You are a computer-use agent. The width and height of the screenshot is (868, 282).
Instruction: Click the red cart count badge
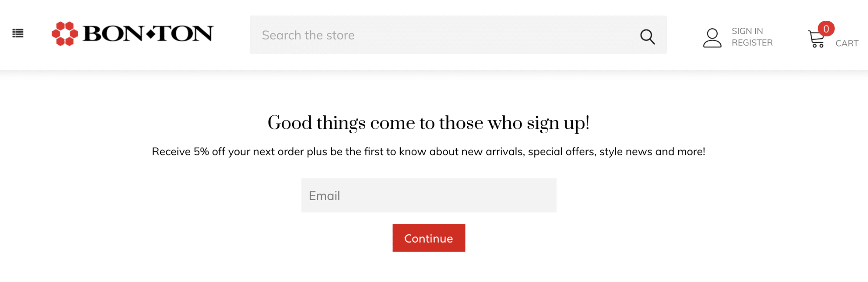tap(826, 29)
